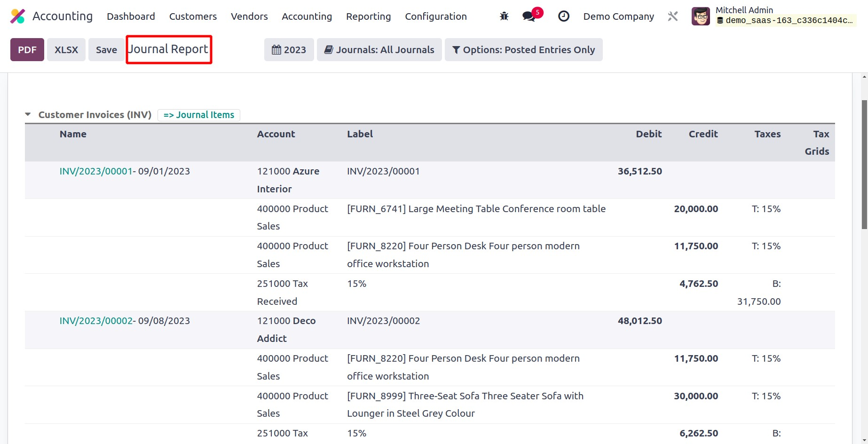868x444 pixels.
Task: Open the chat messages icon
Action: tap(529, 16)
